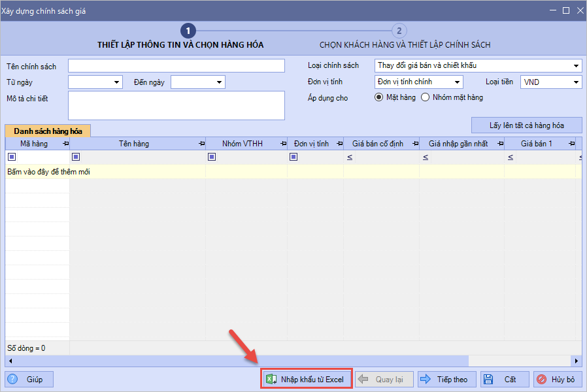
Task: Pin the Nhóm VTHH column
Action: pyautogui.click(x=282, y=144)
